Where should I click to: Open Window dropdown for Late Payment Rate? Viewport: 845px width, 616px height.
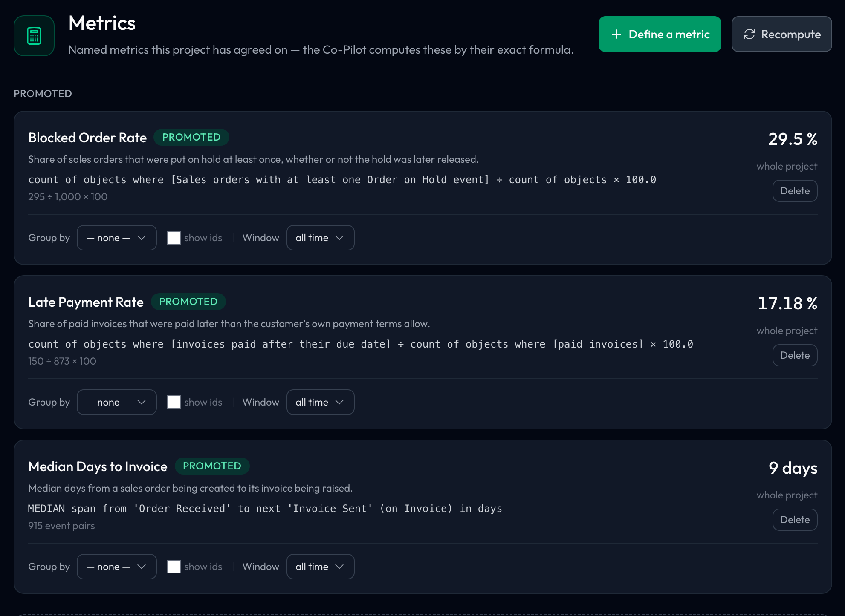click(320, 402)
